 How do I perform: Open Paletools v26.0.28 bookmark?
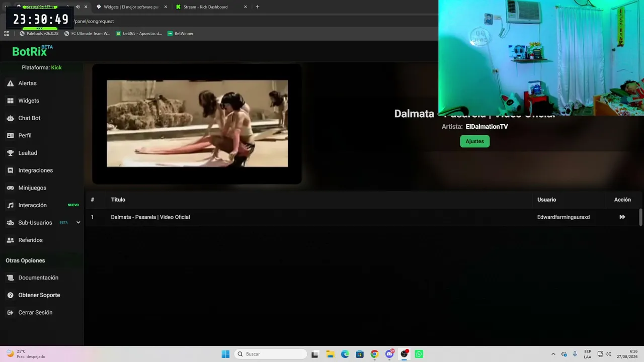39,34
